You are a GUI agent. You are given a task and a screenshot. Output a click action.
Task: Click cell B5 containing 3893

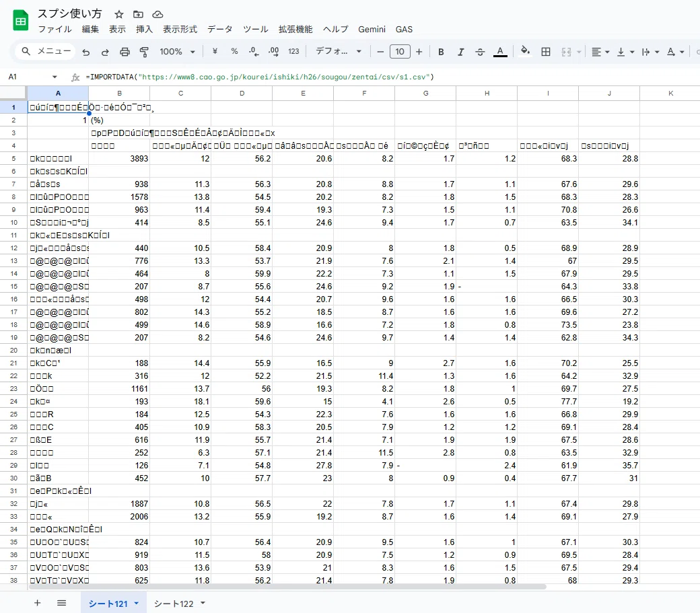pos(119,158)
